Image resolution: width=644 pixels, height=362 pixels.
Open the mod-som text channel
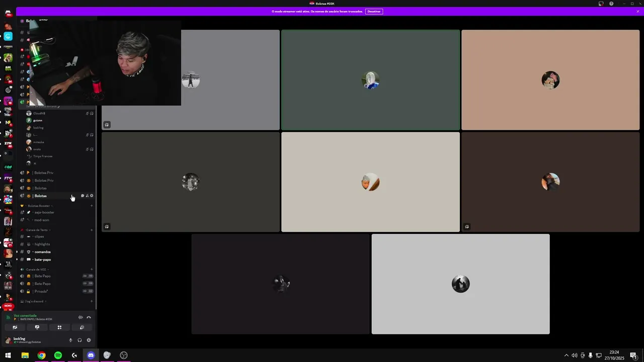click(56, 220)
